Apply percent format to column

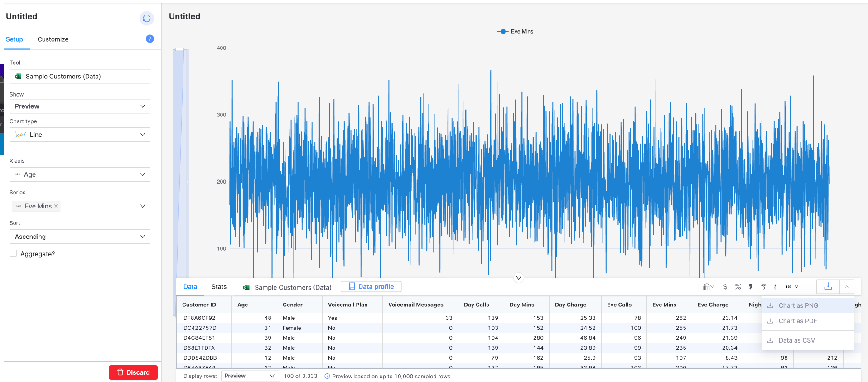(738, 287)
